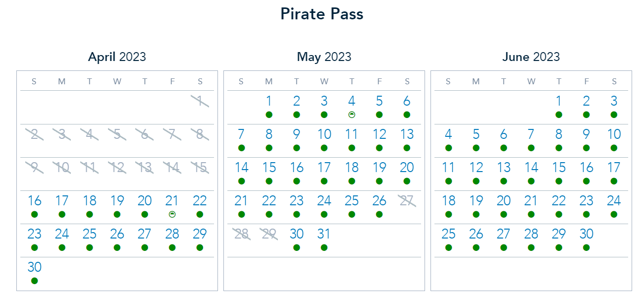Screen dimensions: 644x301
Task: Choose April 28 date number
Action: coord(172,234)
